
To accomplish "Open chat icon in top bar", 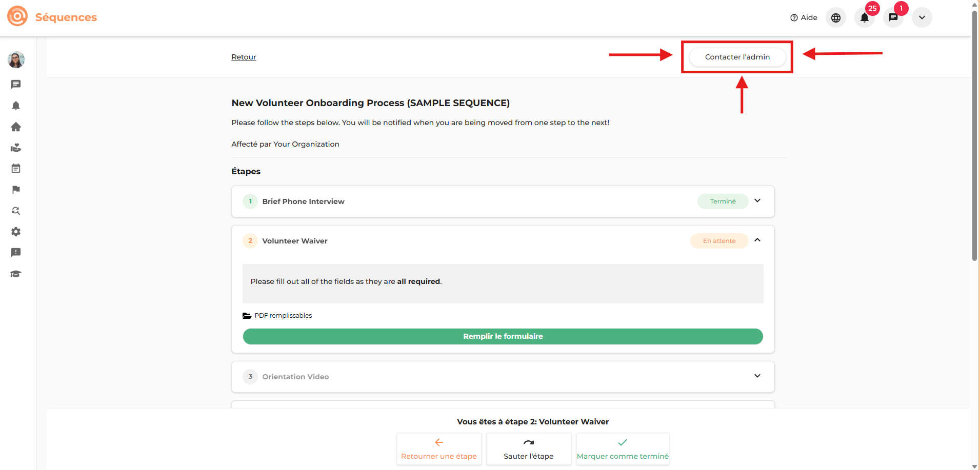I will click(893, 18).
